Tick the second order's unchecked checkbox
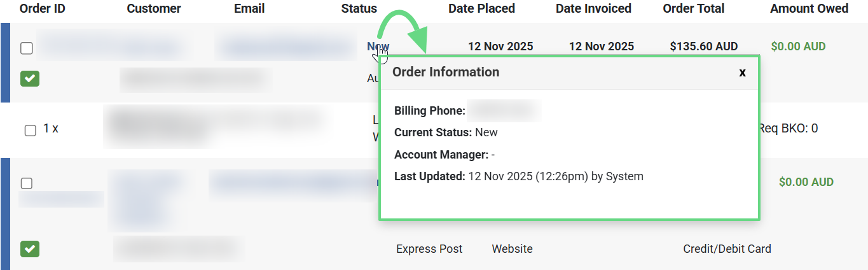The width and height of the screenshot is (868, 270). pos(27,183)
